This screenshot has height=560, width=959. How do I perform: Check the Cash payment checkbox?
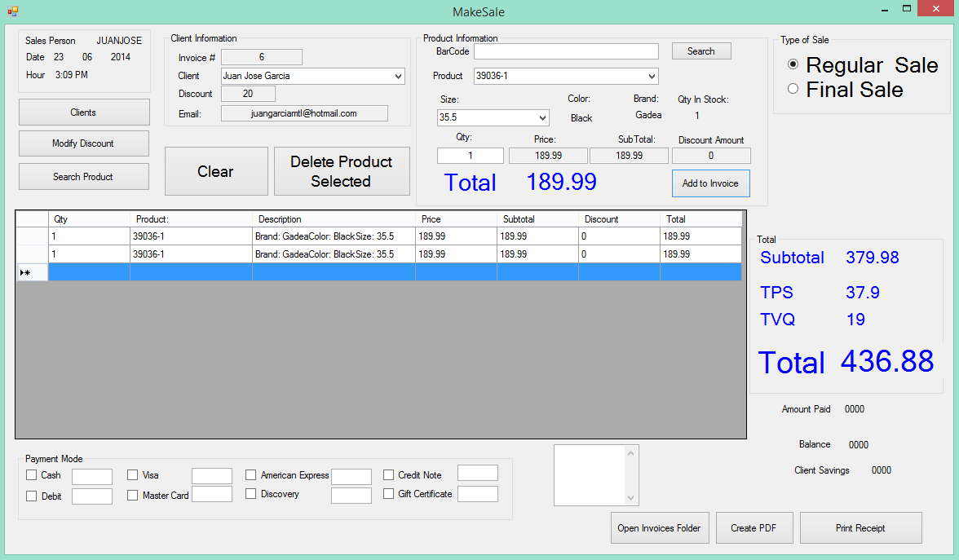pyautogui.click(x=31, y=475)
